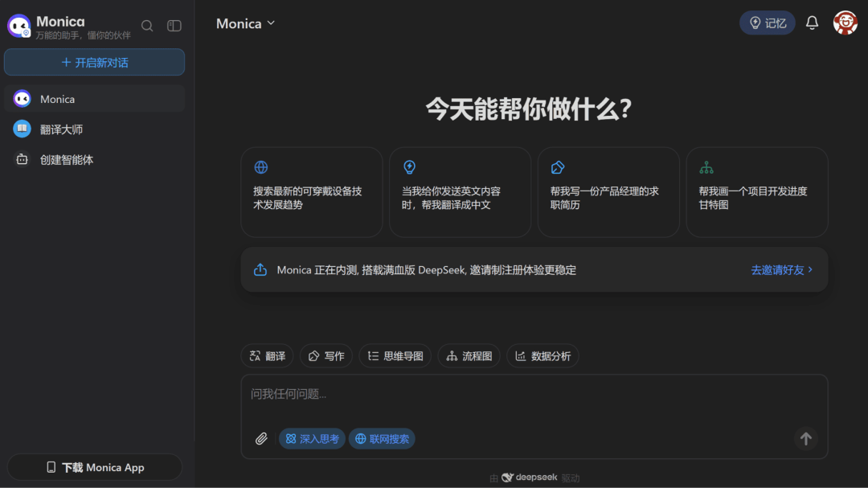Image resolution: width=868 pixels, height=488 pixels.
Task: Click the hierarchy icon on the Gantt card
Action: pos(706,167)
